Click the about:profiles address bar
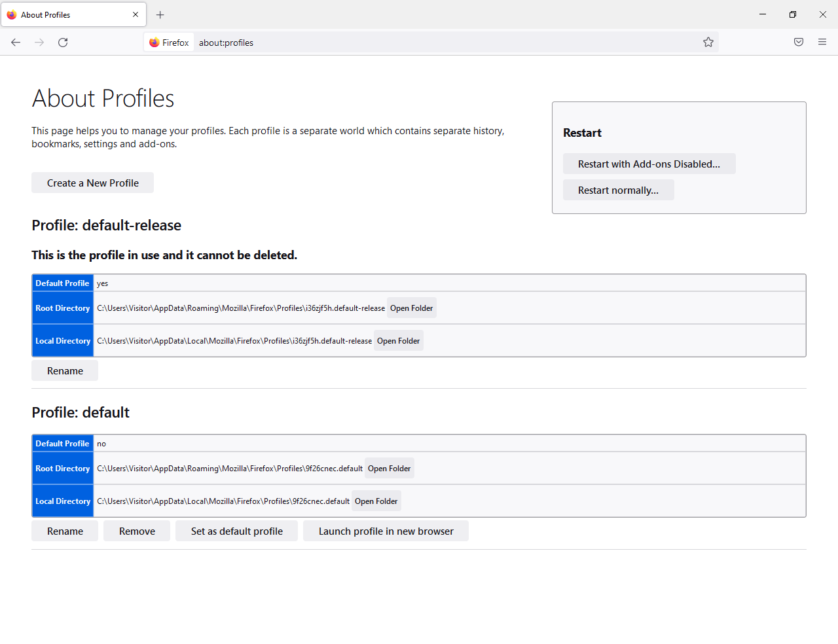This screenshot has width=838, height=644. coord(445,43)
